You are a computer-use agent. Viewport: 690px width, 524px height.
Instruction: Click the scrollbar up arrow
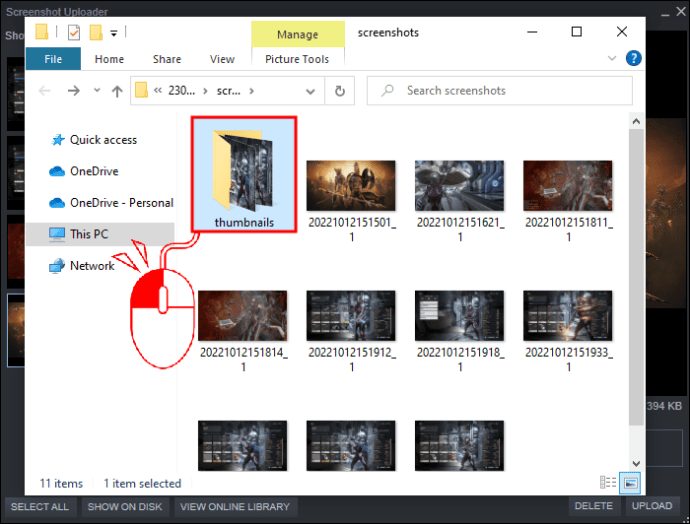tap(636, 121)
